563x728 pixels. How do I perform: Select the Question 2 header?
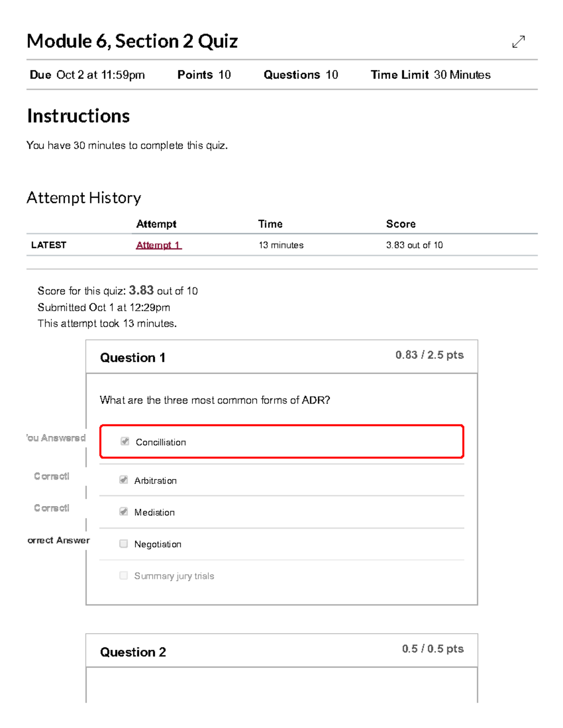(x=133, y=652)
